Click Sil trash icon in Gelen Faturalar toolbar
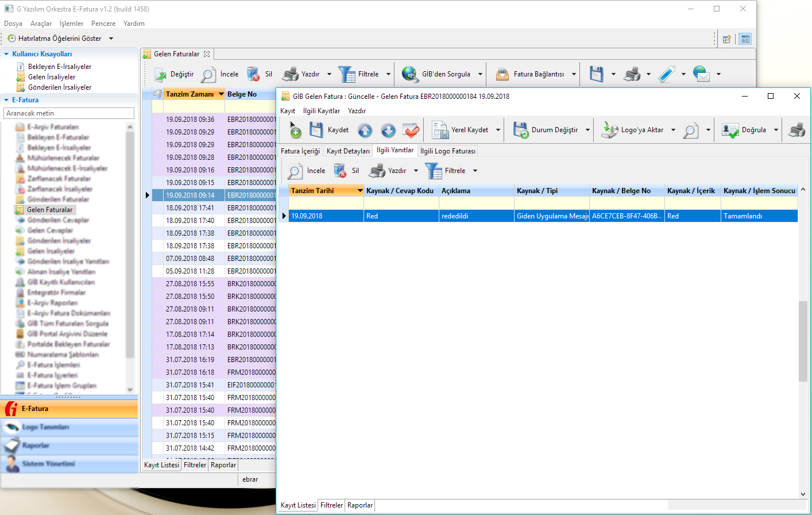This screenshot has width=812, height=515. point(253,74)
